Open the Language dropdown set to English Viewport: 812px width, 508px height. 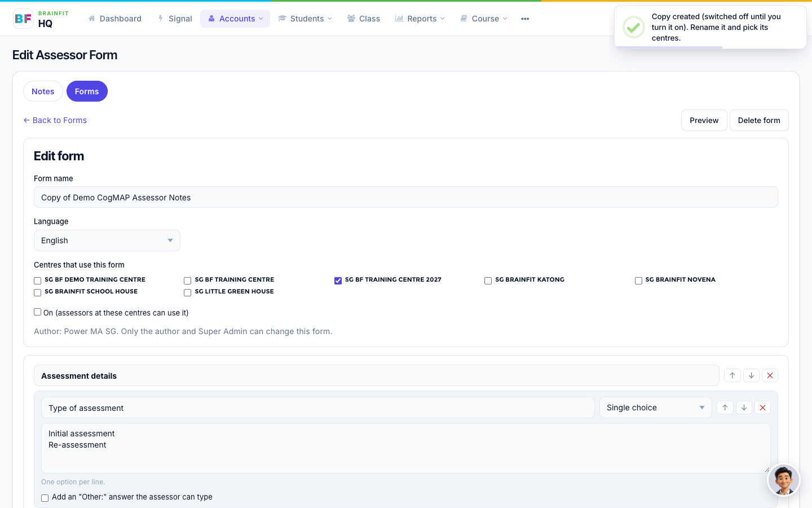107,240
